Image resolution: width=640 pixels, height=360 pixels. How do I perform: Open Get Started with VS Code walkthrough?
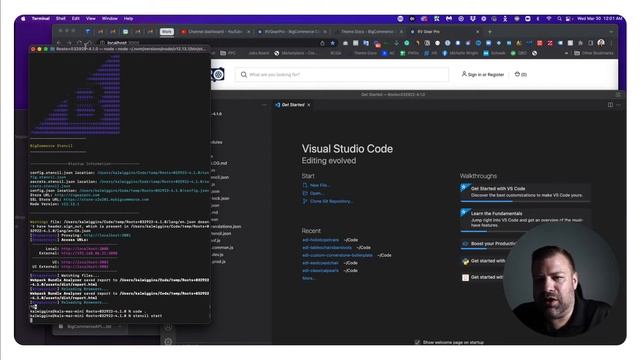coord(525,192)
